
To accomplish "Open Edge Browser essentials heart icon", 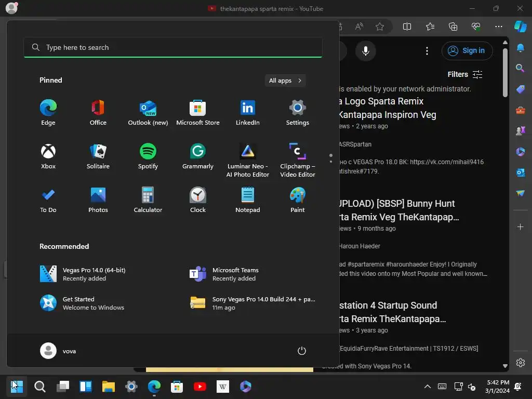I will (476, 26).
